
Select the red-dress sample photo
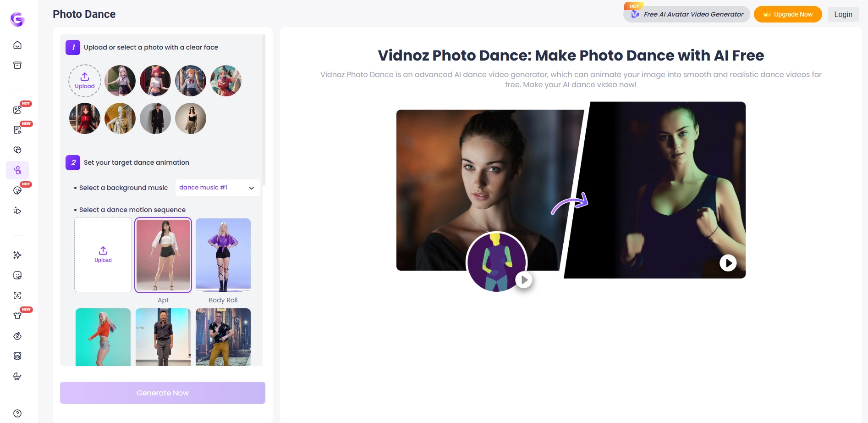[84, 118]
